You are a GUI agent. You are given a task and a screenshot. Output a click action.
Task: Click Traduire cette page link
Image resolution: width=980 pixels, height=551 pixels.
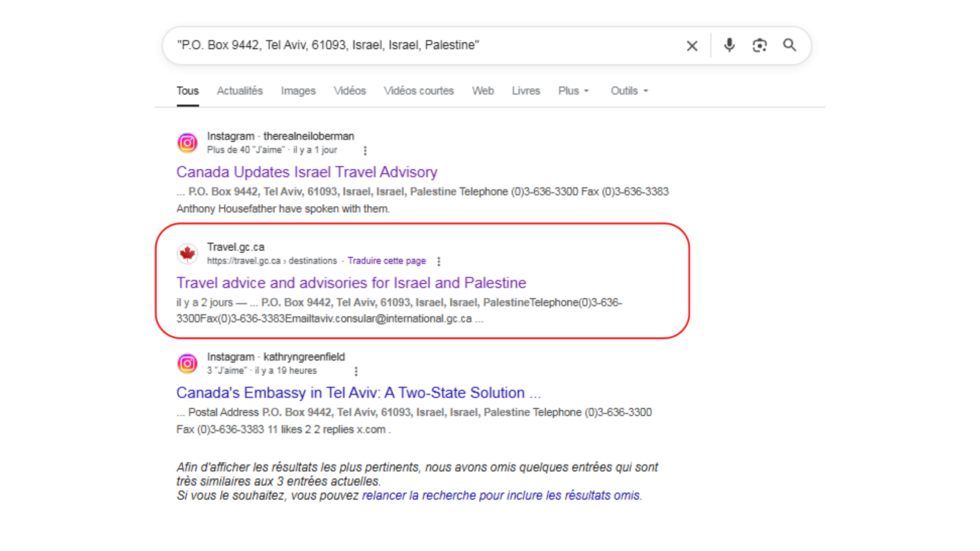[387, 261]
